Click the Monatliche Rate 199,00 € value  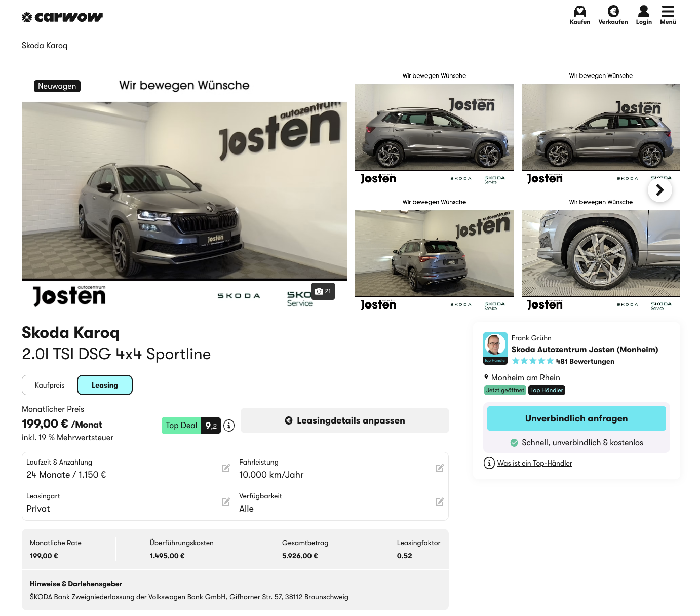coord(44,556)
